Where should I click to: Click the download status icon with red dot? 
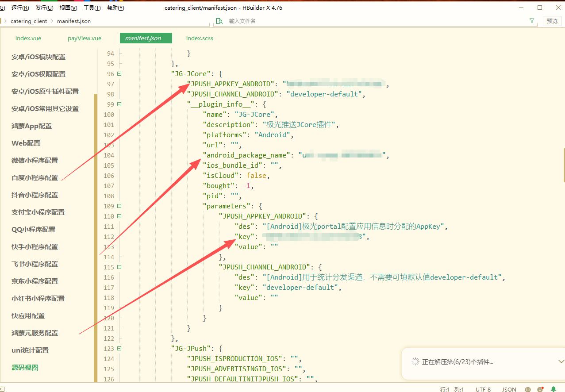point(540,389)
